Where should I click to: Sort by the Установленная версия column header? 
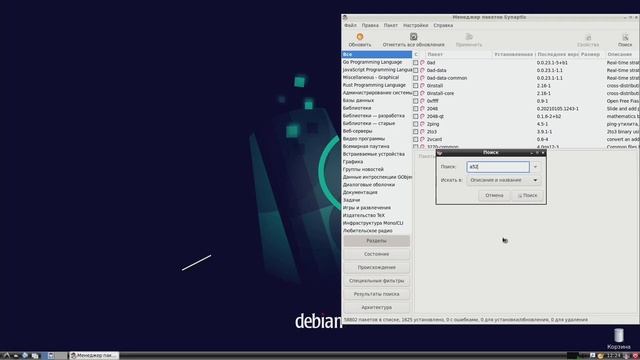point(513,54)
